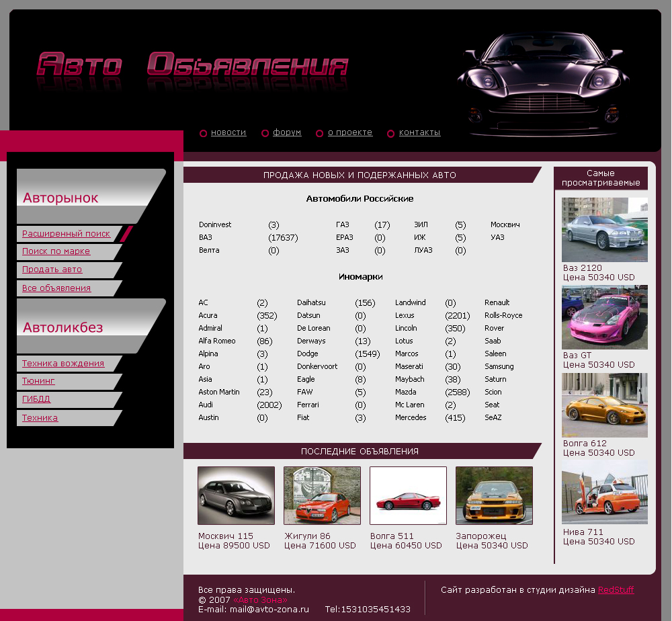Select the Maybach brand
This screenshot has width=672, height=621.
point(410,379)
